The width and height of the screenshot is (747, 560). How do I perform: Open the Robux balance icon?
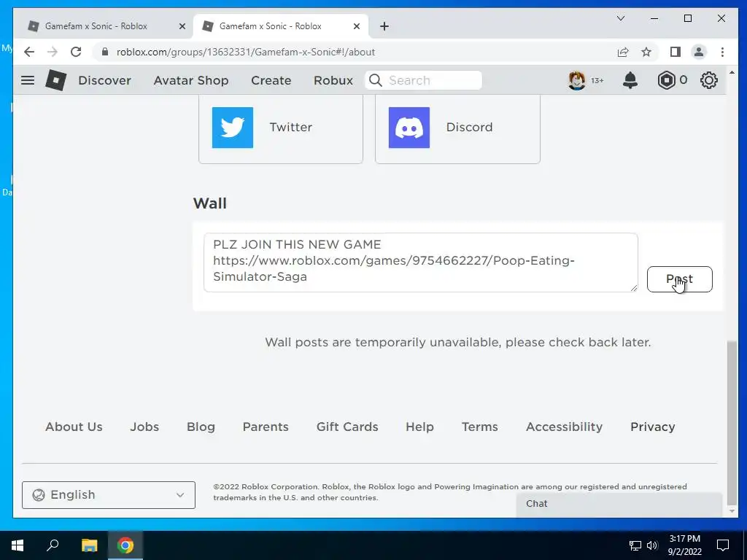pos(666,80)
